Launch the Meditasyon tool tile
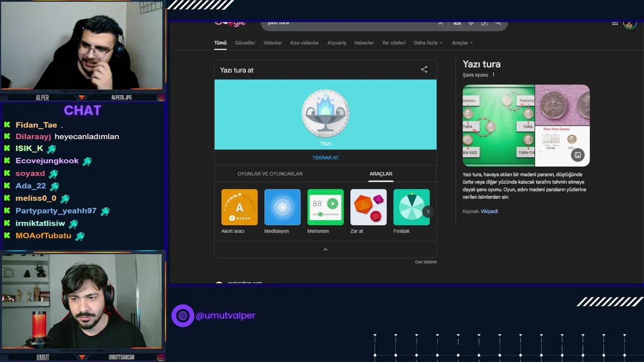644x362 pixels. [x=282, y=207]
